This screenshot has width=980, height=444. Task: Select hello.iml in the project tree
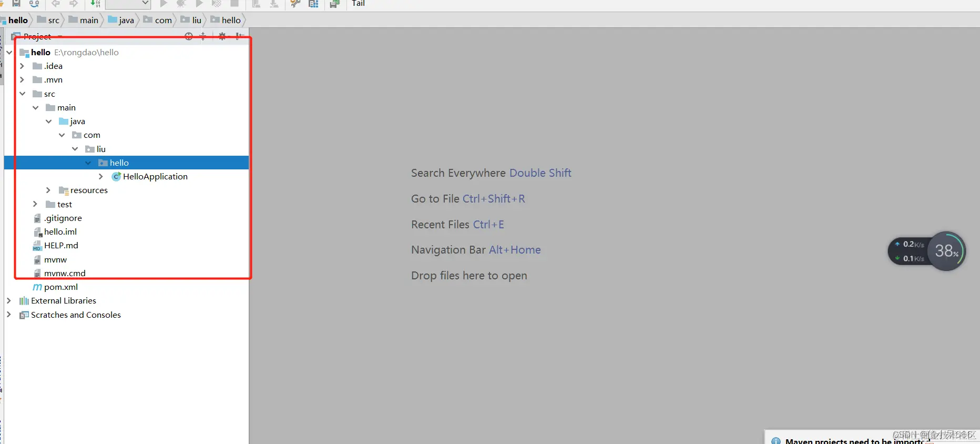[x=55, y=231]
